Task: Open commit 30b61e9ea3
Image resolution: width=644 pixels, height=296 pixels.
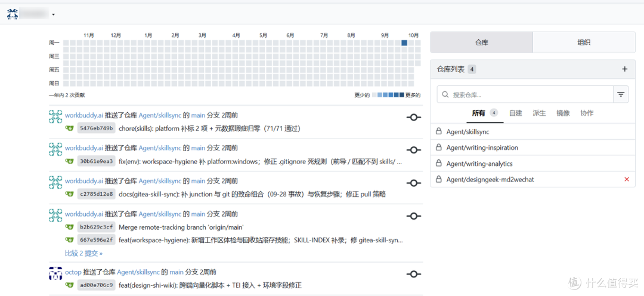Action: pos(97,161)
